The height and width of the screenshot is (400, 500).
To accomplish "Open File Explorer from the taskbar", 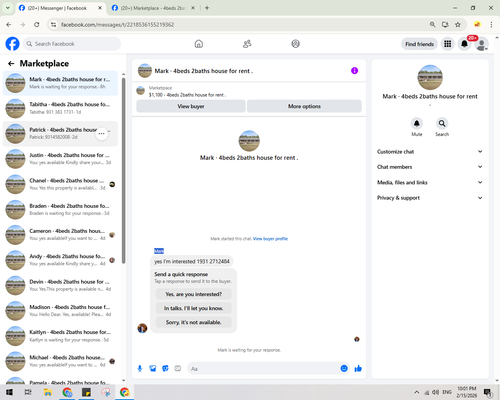I will pos(48,392).
